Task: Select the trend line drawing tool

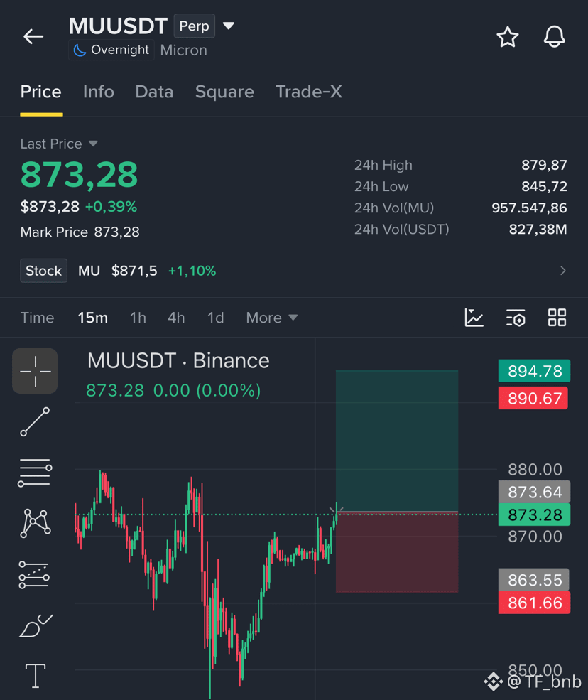Action: pos(35,422)
